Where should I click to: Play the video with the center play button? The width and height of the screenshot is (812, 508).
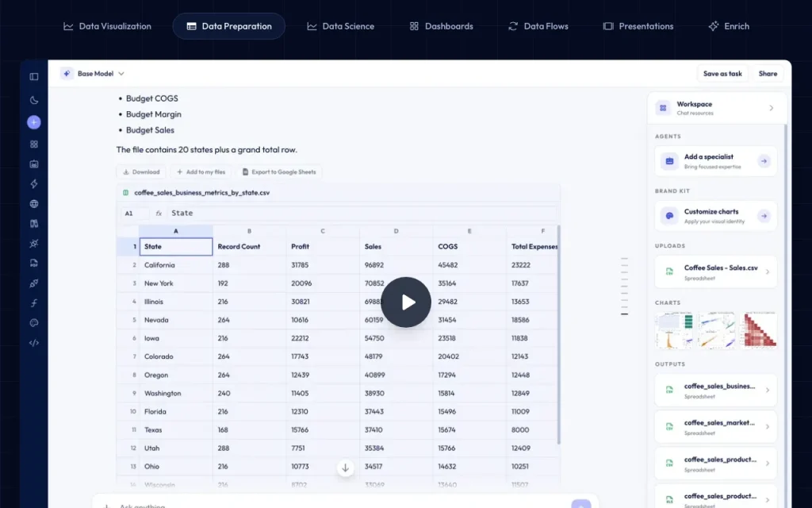pyautogui.click(x=406, y=302)
